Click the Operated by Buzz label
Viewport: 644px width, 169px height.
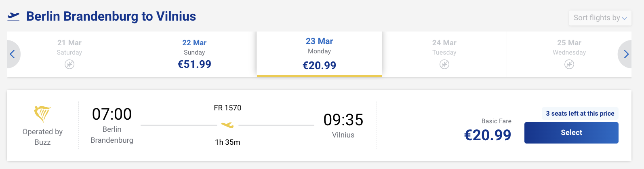42,137
